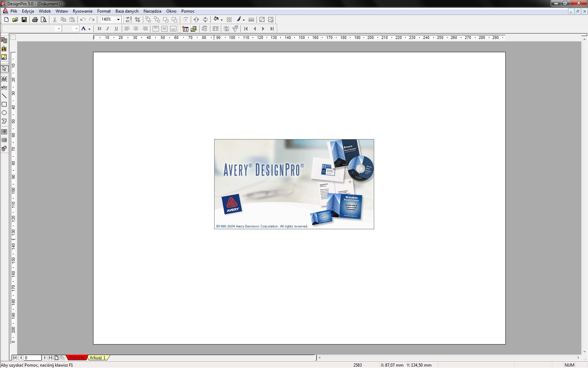The width and height of the screenshot is (588, 368).
Task: Select the text box tool
Action: [x=4, y=79]
